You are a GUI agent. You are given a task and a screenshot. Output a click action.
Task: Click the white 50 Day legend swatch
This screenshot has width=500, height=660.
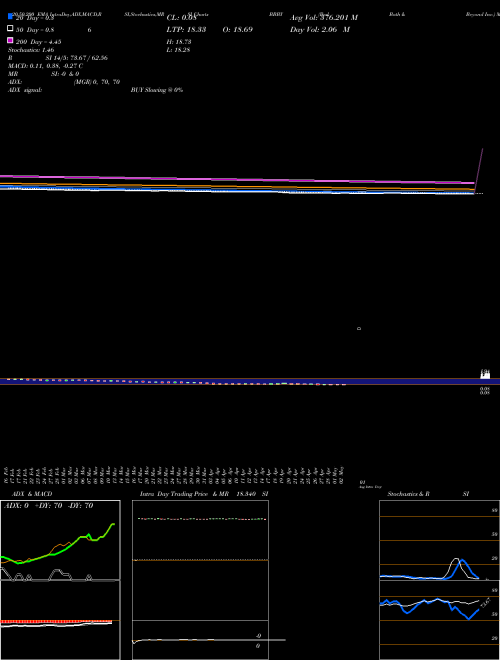point(10,29)
